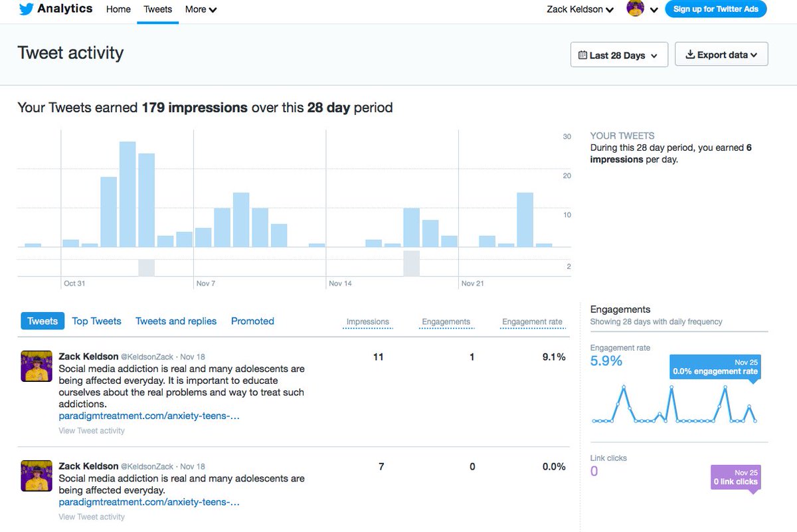The width and height of the screenshot is (797, 532).
Task: Click the Tweet activity heading
Action: pos(70,53)
